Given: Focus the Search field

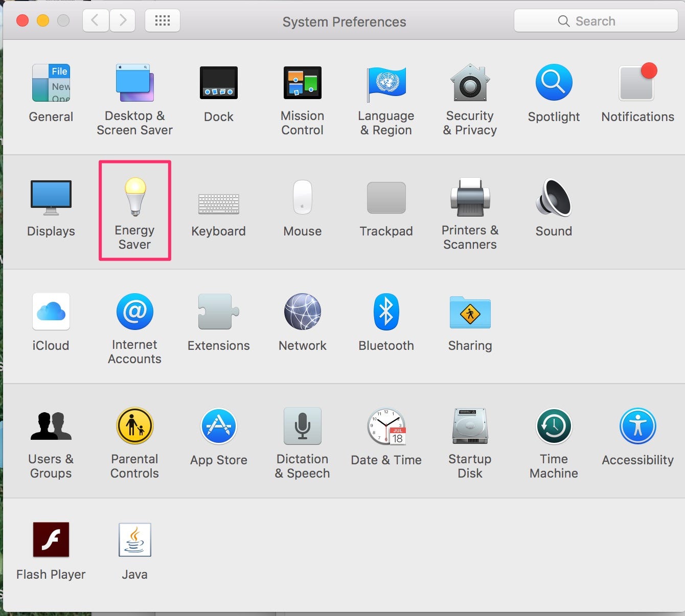Looking at the screenshot, I should click(596, 21).
